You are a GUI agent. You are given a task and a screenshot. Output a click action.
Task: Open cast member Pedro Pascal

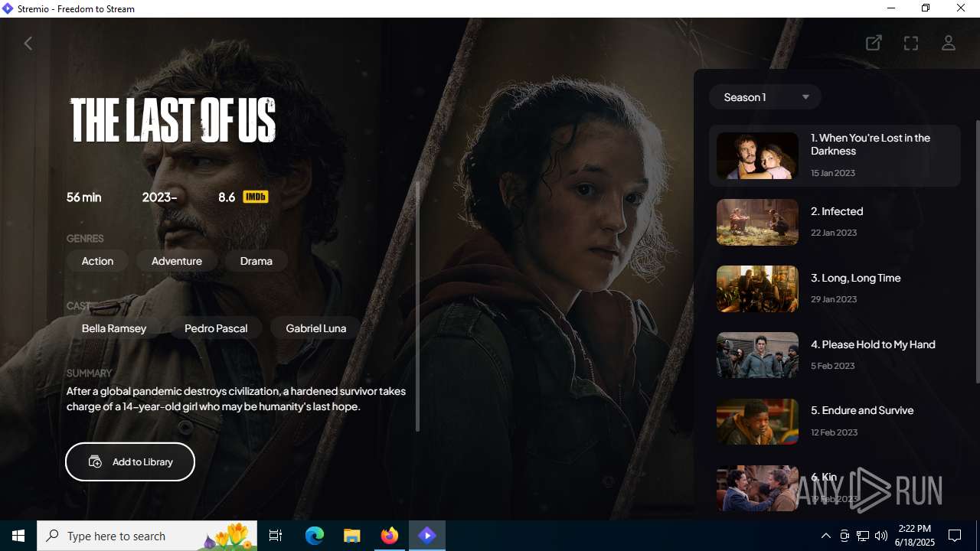(216, 328)
